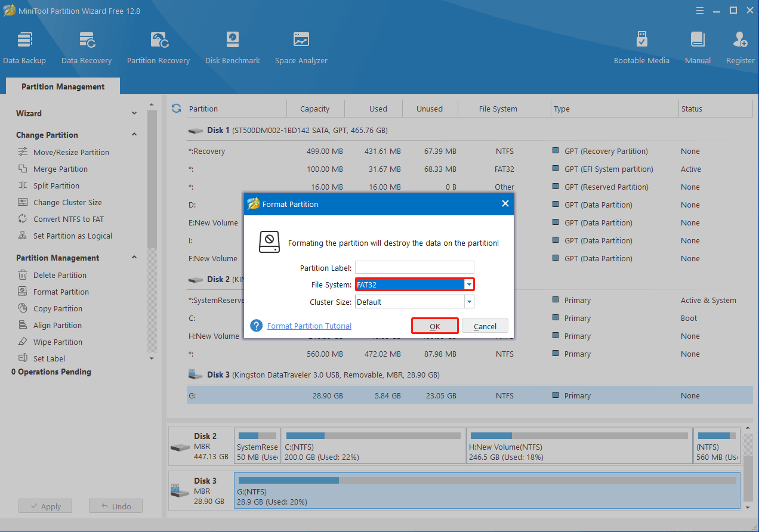Click the disk map scroll-down arrow
The width and height of the screenshot is (759, 532).
748,506
